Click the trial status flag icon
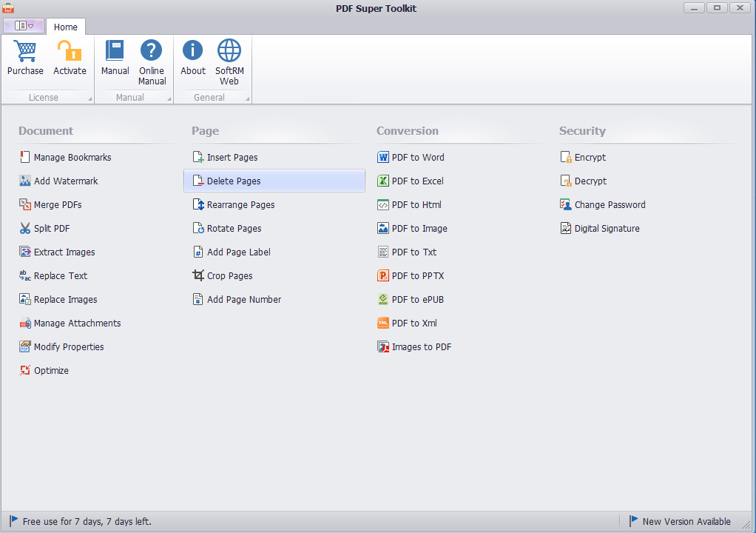Screen dimensions: 756x533 tap(13, 521)
